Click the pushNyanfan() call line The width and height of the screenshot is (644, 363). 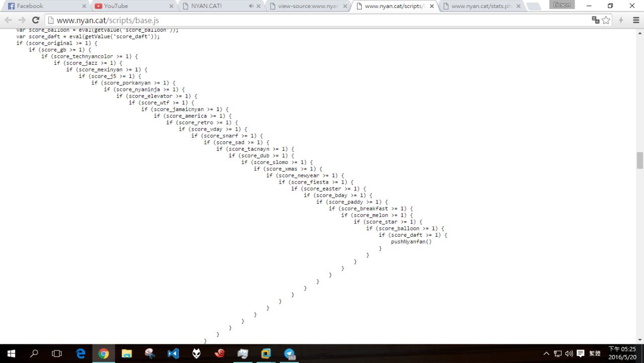pyautogui.click(x=412, y=241)
